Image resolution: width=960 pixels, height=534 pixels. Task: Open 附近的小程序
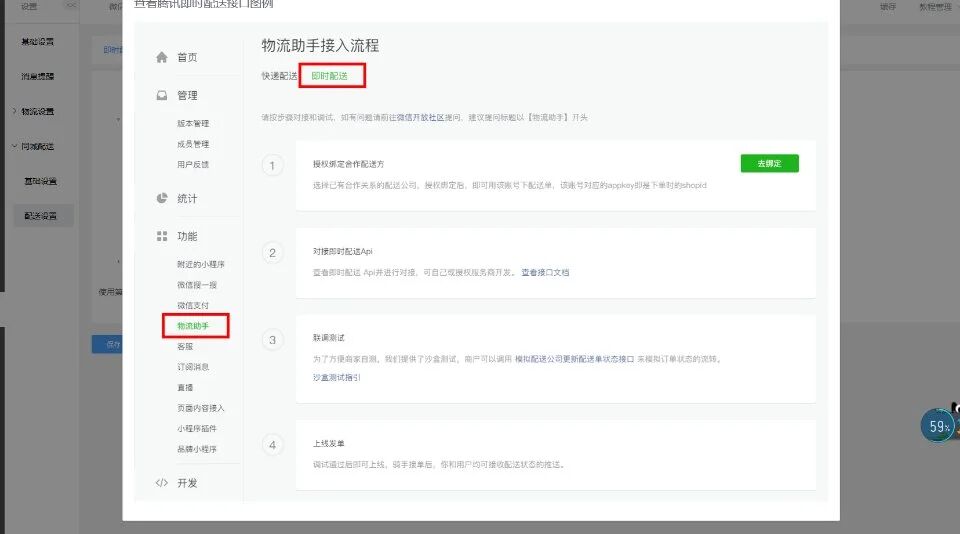201,264
